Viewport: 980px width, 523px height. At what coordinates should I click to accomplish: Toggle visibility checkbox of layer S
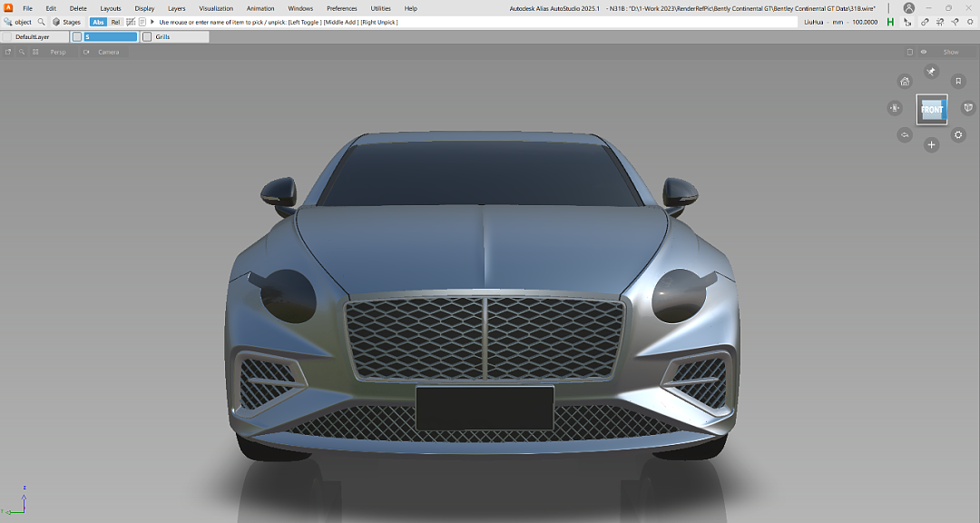(77, 37)
